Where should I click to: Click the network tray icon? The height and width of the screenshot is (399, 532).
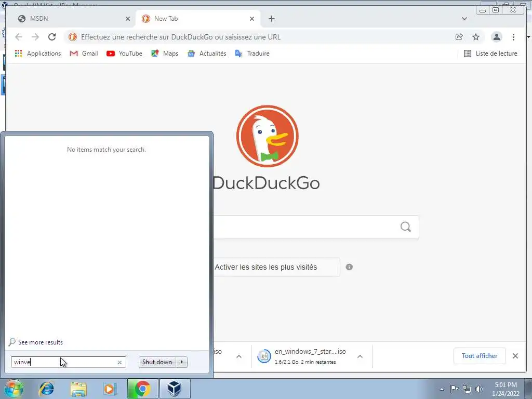point(467,389)
